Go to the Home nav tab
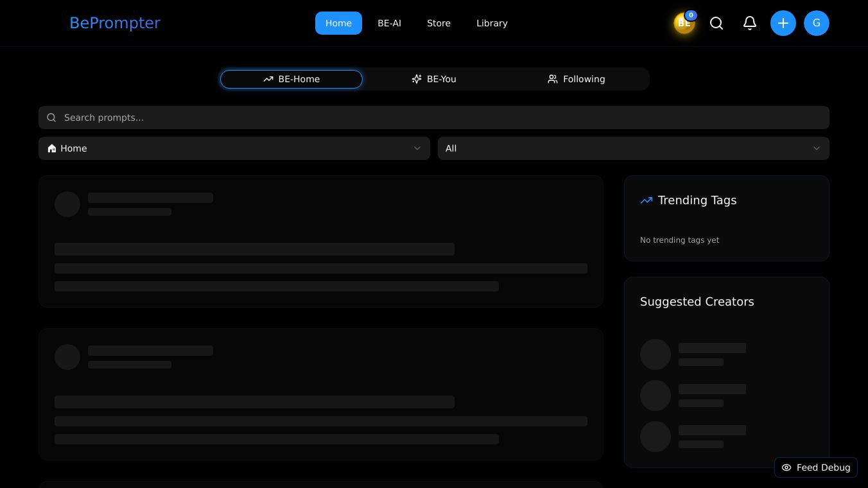The height and width of the screenshot is (488, 868). pos(338,23)
